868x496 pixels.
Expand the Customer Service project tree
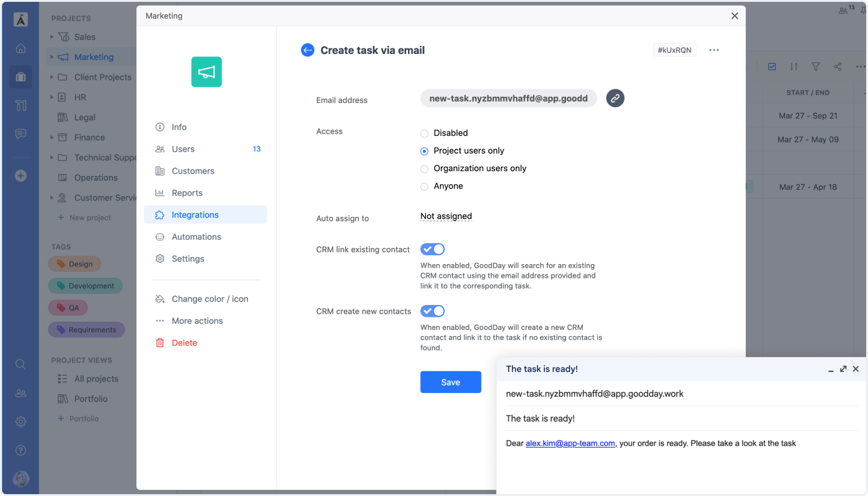[x=52, y=198]
